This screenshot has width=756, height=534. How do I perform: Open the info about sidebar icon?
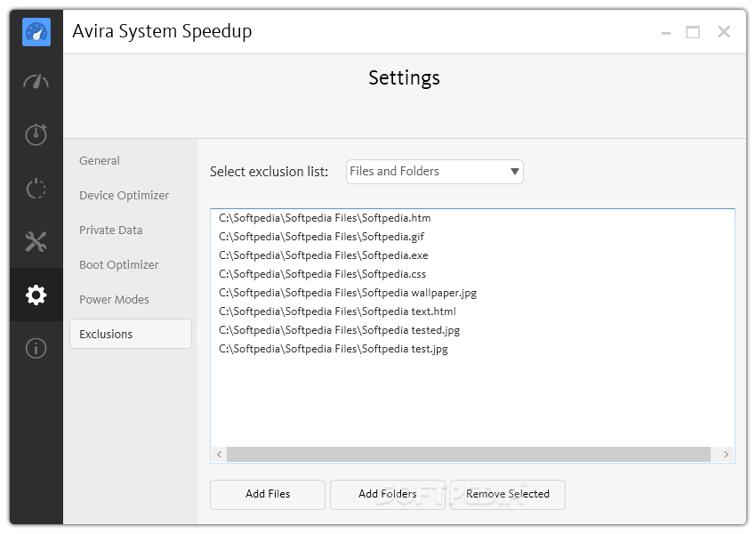tap(36, 348)
